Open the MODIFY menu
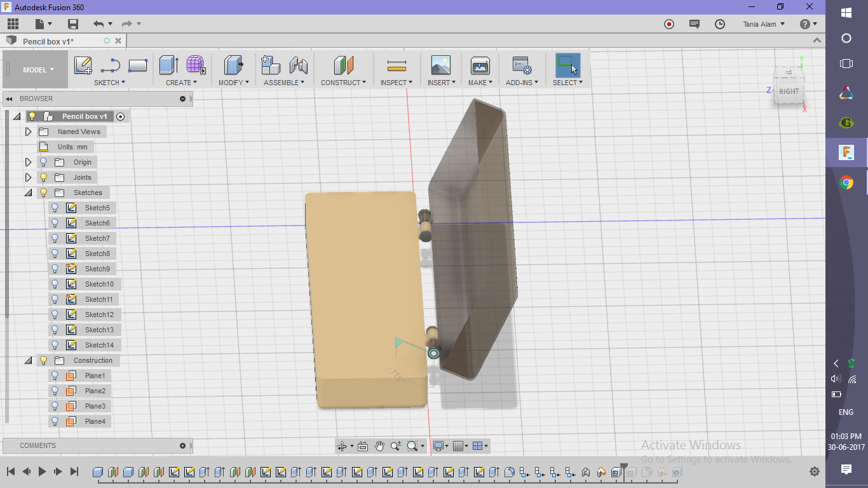Image resolution: width=868 pixels, height=488 pixels. [234, 83]
